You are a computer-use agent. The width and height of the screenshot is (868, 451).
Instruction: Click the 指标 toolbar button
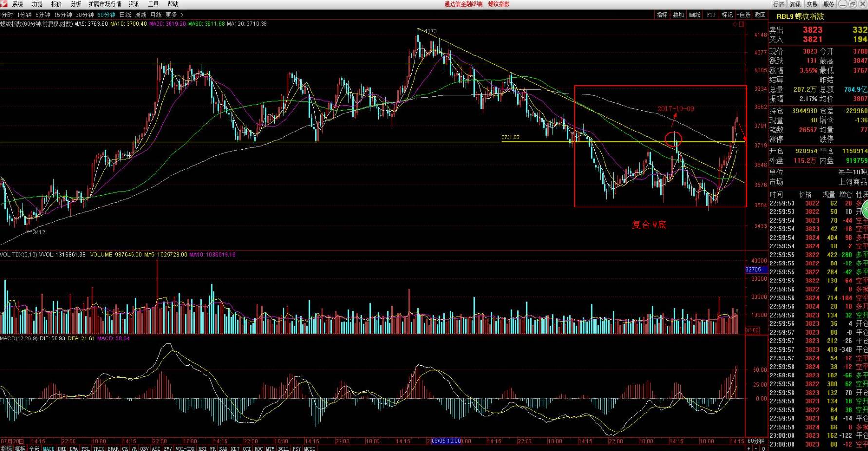click(x=662, y=15)
